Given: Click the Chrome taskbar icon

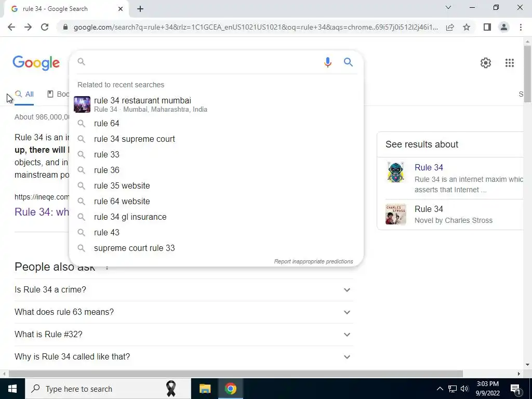Looking at the screenshot, I should click(x=230, y=389).
